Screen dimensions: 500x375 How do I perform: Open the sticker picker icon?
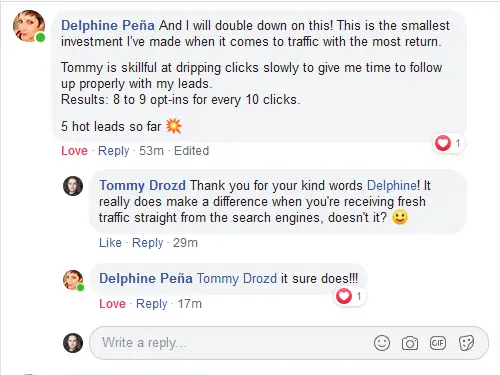pos(466,343)
